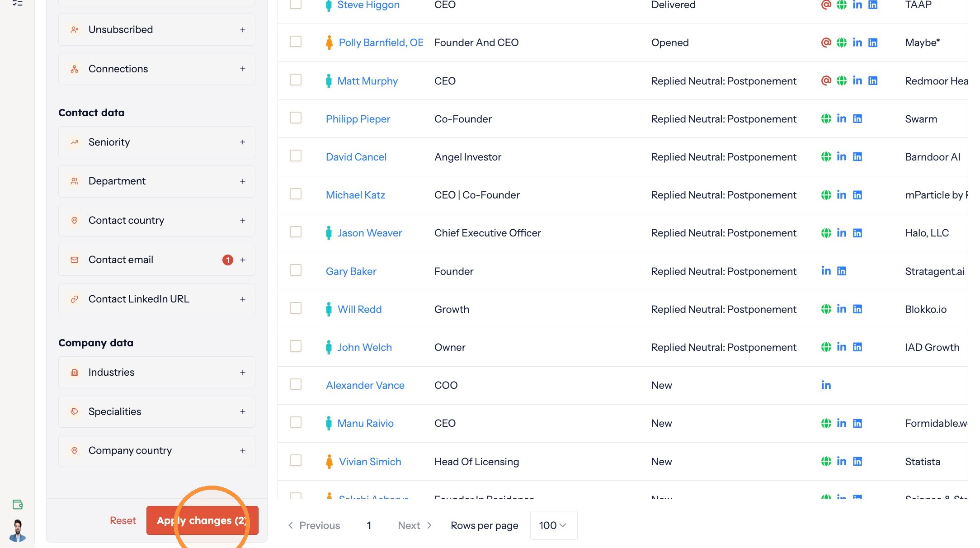Open John Welch contact link
980x548 pixels.
pyautogui.click(x=364, y=347)
